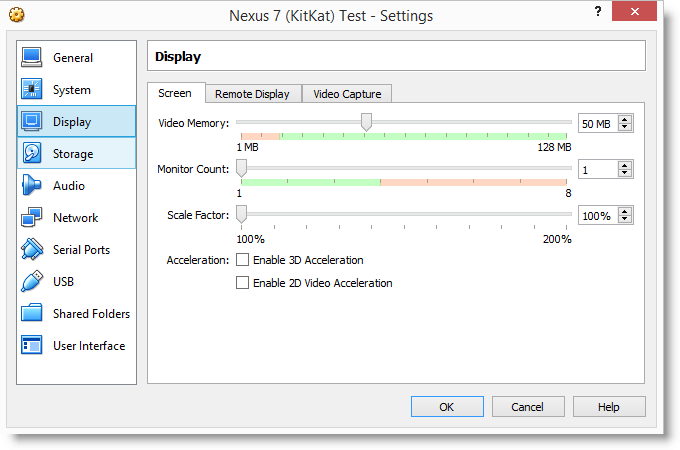
Task: Enable 3D Acceleration checkbox
Action: pos(242,260)
